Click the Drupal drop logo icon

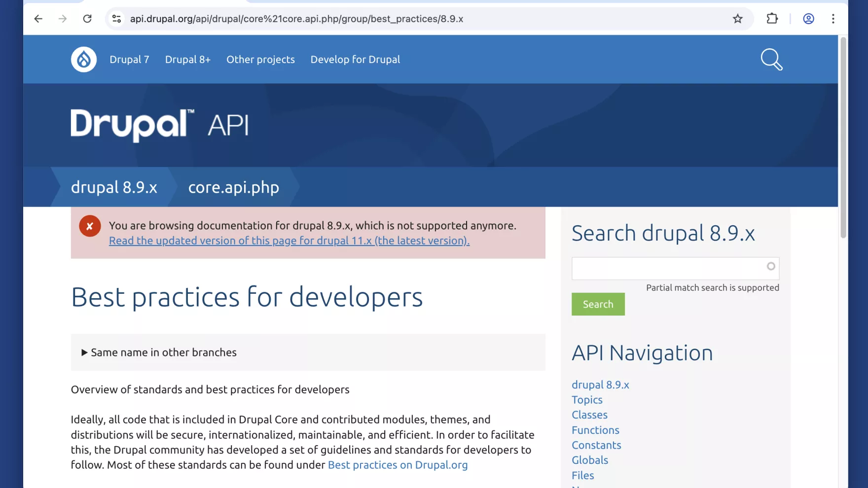point(84,60)
